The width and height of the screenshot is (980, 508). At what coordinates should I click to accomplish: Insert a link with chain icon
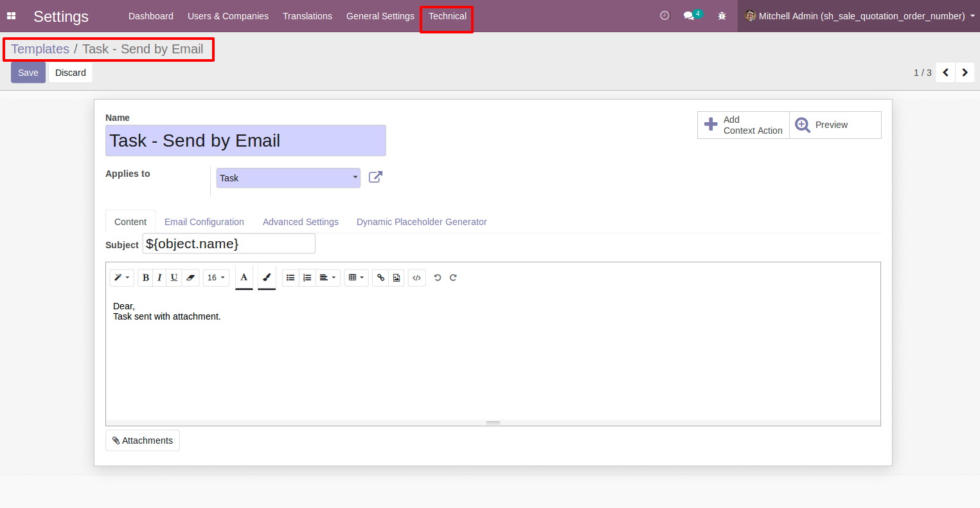pyautogui.click(x=380, y=278)
